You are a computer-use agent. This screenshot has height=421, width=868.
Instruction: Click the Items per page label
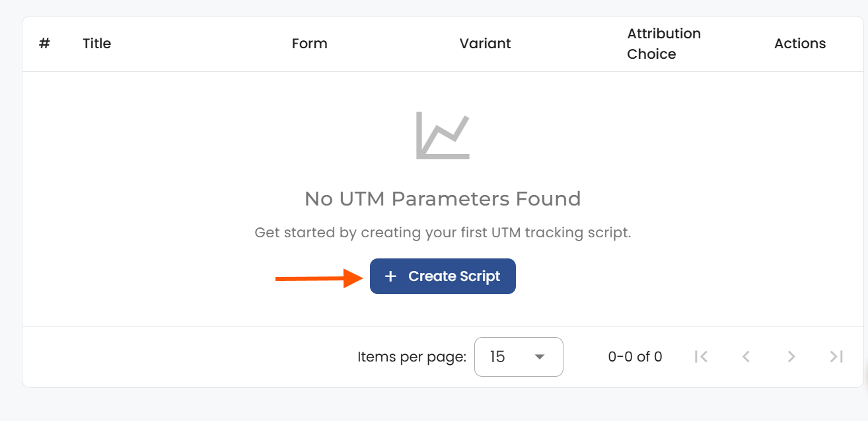412,357
